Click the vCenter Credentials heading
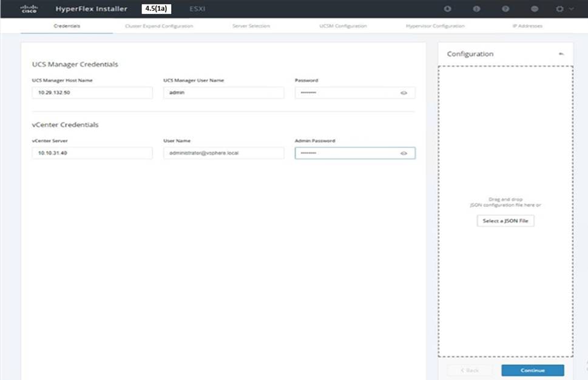The height and width of the screenshot is (380, 588). [66, 124]
